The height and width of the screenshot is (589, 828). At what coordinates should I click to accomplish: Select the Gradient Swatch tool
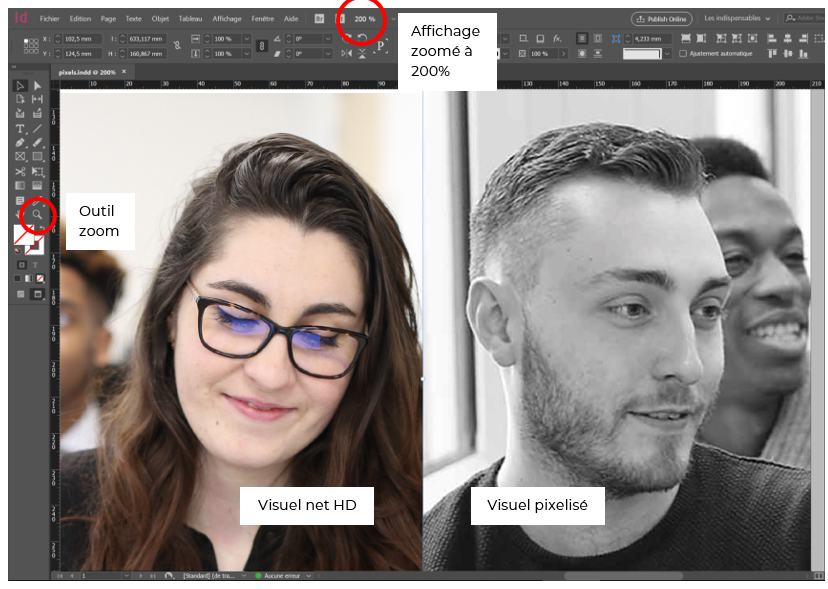tap(20, 186)
